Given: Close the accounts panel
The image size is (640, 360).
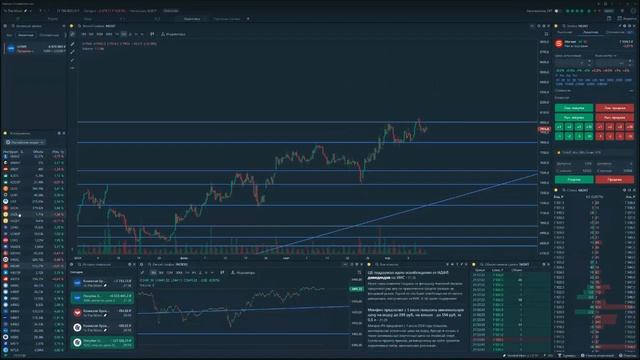Looking at the screenshot, I should (64, 26).
